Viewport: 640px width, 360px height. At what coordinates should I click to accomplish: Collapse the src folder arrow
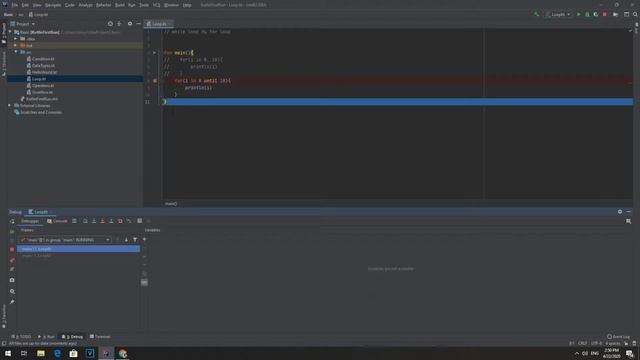click(x=16, y=52)
